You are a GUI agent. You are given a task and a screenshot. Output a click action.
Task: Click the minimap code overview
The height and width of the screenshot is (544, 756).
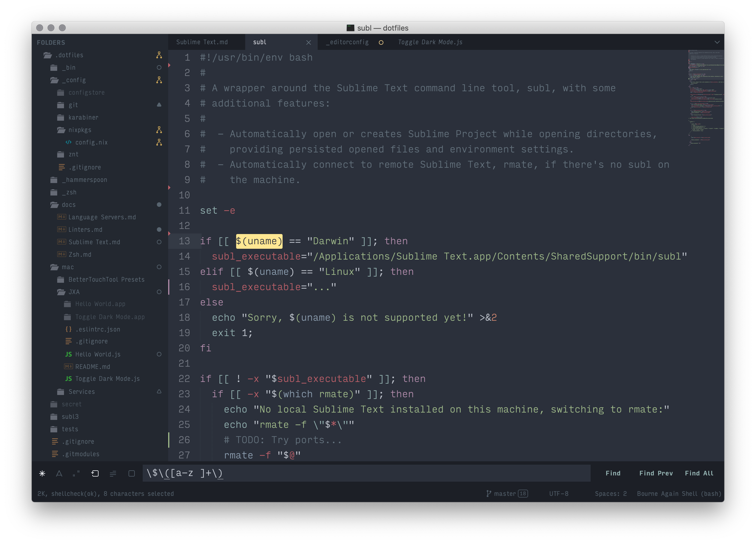(x=706, y=97)
